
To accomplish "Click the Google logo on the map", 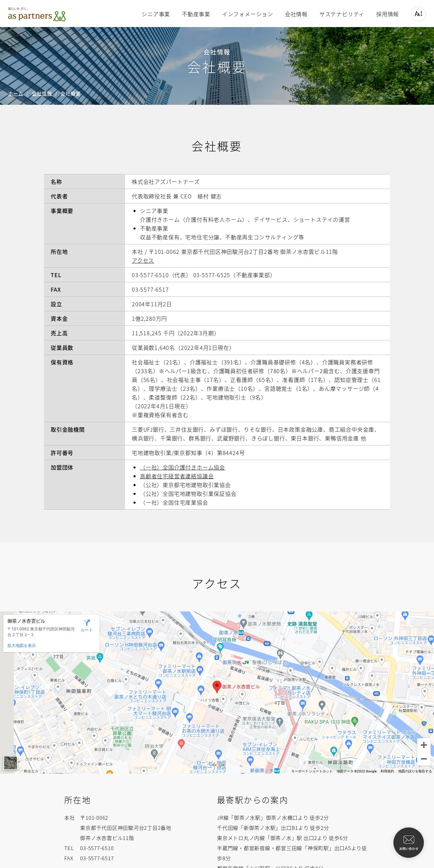I will click(x=217, y=765).
